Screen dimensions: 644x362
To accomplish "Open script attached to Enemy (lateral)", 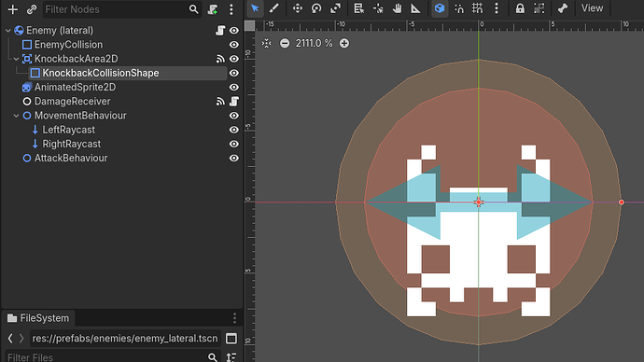I will pyautogui.click(x=220, y=31).
